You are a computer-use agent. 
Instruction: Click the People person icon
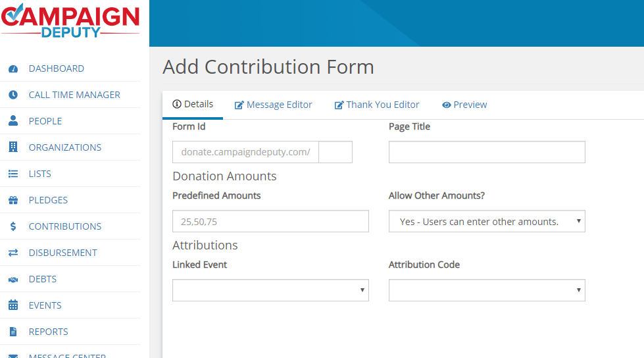coord(13,121)
